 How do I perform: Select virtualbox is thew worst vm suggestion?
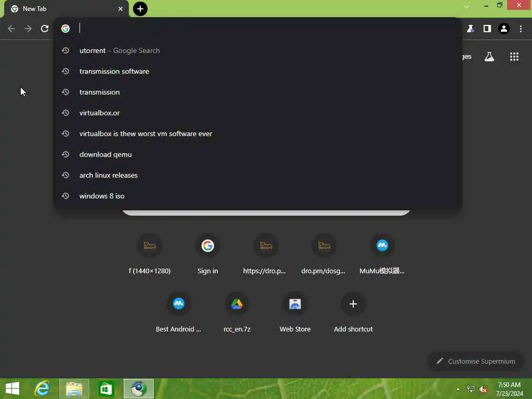(258, 134)
